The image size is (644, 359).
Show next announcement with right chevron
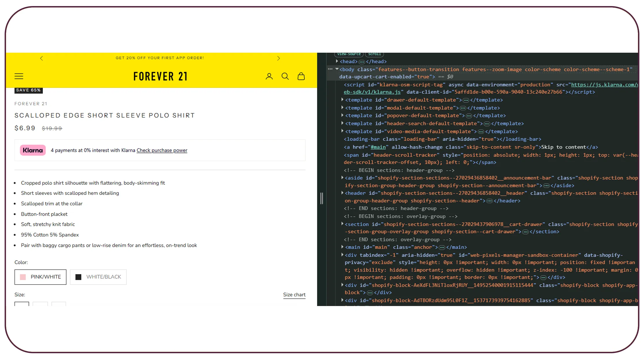click(x=278, y=58)
